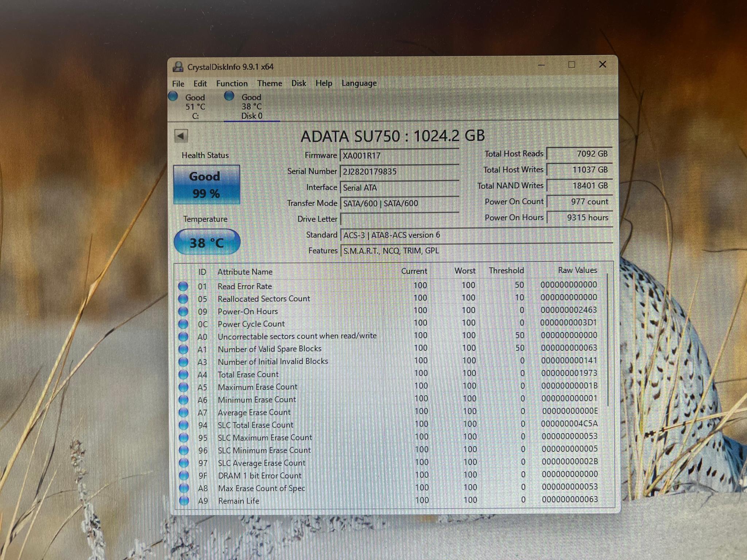Click raw value 0000000003D1

(x=568, y=323)
